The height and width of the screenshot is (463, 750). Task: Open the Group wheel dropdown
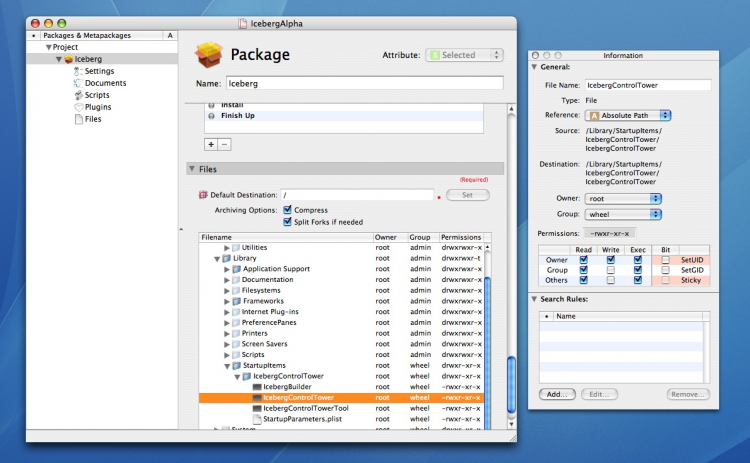click(x=623, y=214)
